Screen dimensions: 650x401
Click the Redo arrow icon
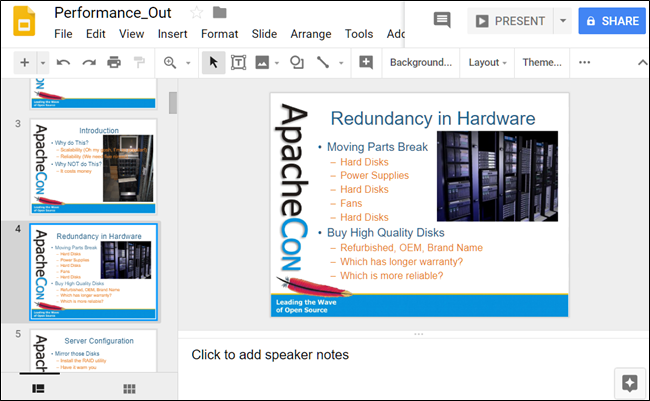[x=88, y=62]
